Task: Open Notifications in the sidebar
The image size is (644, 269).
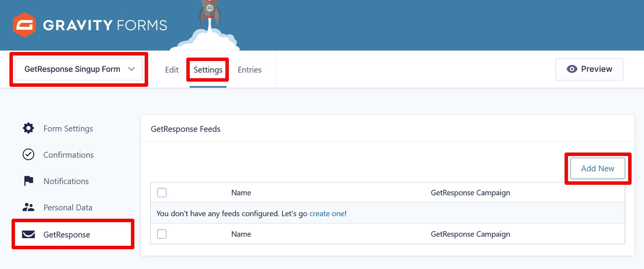Action: [66, 181]
